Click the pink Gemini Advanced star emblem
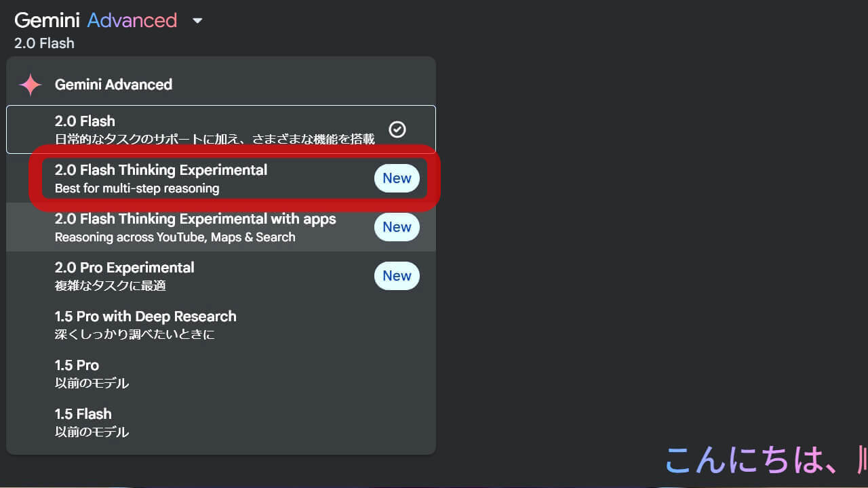 coord(30,84)
